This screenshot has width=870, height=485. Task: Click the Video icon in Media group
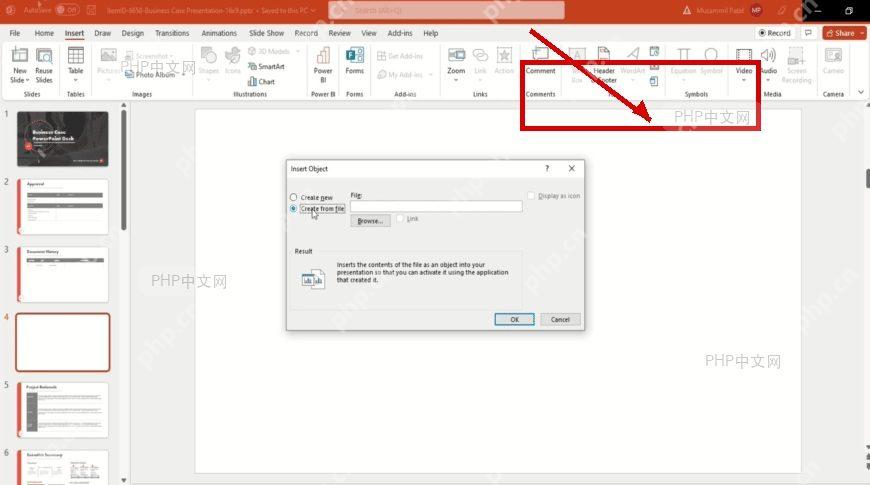point(743,54)
